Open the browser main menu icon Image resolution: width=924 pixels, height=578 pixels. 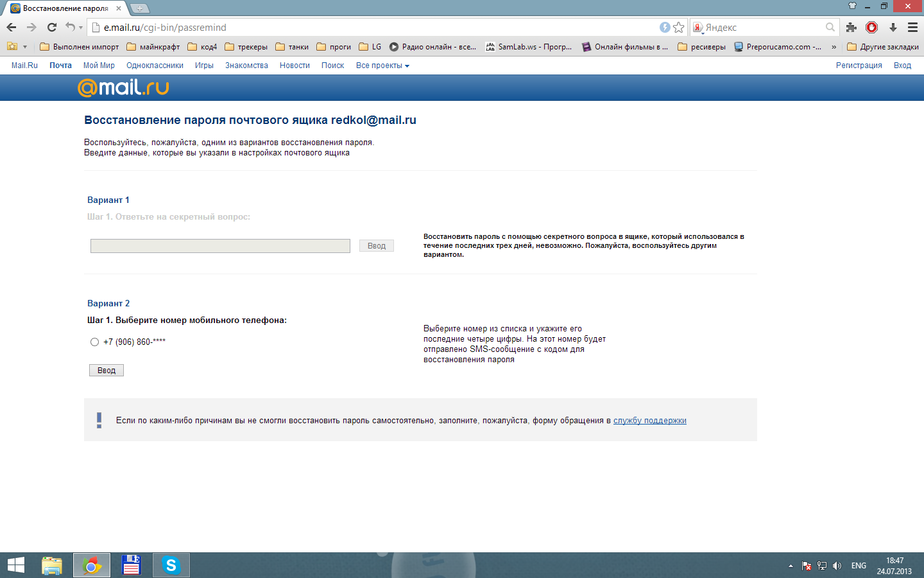tap(912, 28)
